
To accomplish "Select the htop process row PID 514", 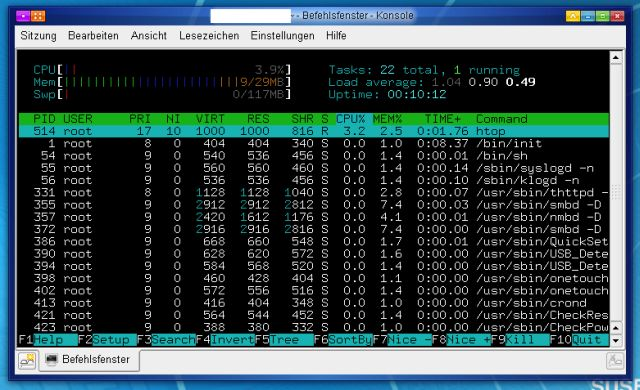I will pos(314,131).
